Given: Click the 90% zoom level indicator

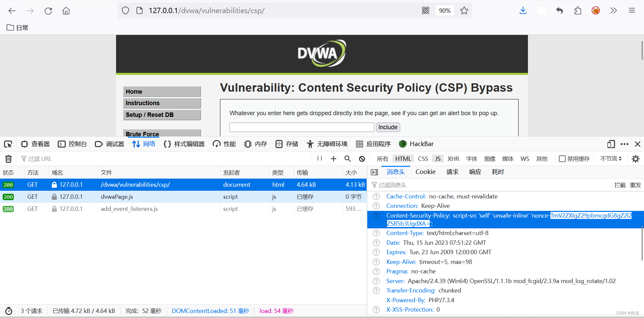Looking at the screenshot, I should click(444, 11).
